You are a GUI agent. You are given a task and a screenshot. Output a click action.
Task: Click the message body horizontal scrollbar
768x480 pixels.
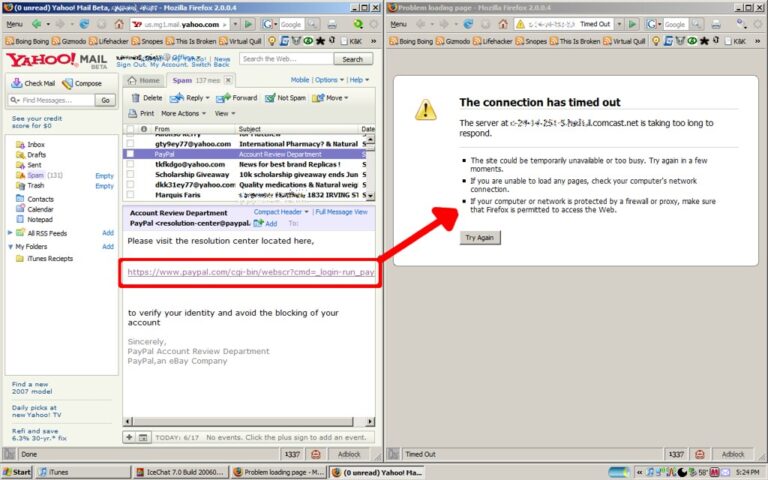click(x=250, y=421)
